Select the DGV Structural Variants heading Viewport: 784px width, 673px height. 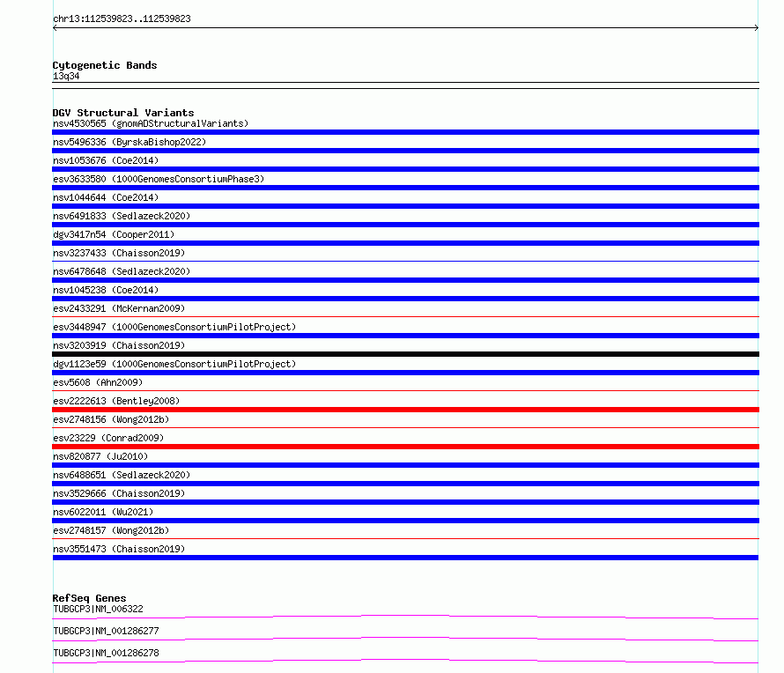(x=123, y=113)
